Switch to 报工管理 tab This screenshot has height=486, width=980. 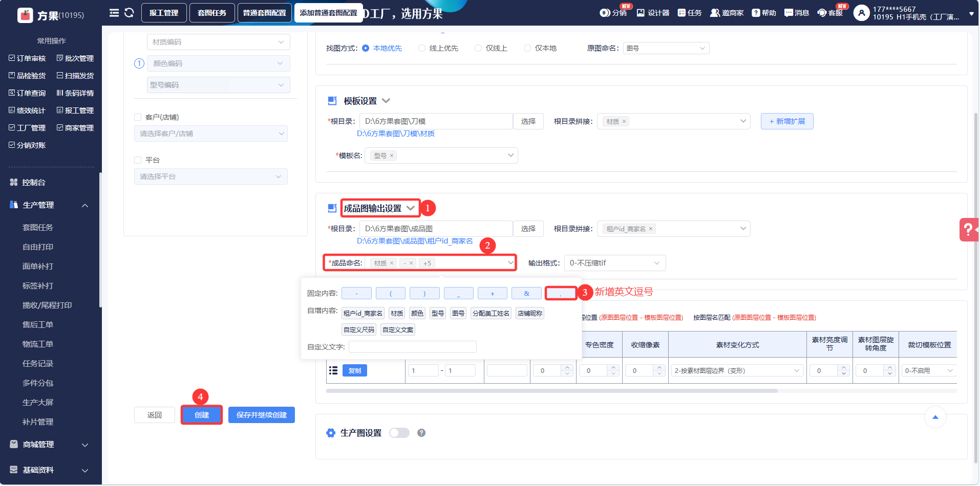coord(164,13)
